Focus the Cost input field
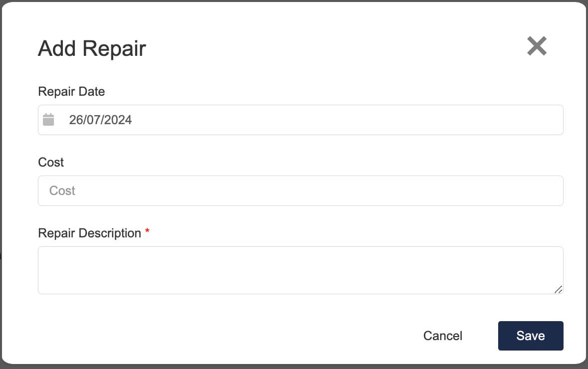The height and width of the screenshot is (369, 588). [x=300, y=190]
